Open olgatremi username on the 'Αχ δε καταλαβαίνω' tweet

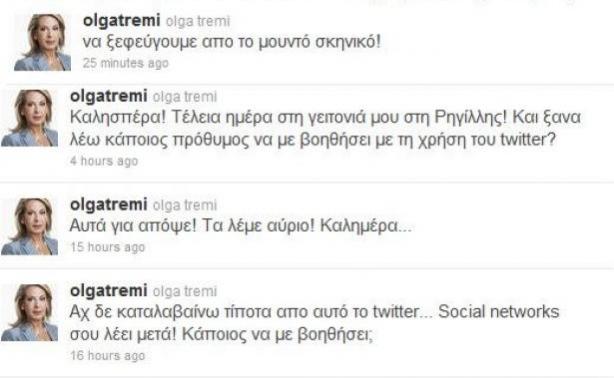tap(108, 291)
